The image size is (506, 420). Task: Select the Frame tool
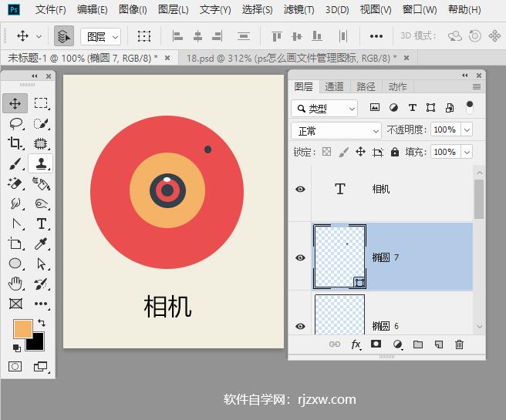15,304
